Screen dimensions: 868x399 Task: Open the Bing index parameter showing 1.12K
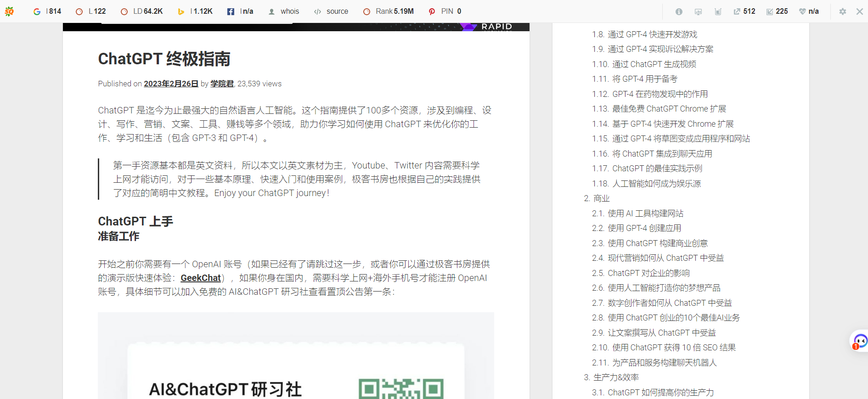[195, 11]
